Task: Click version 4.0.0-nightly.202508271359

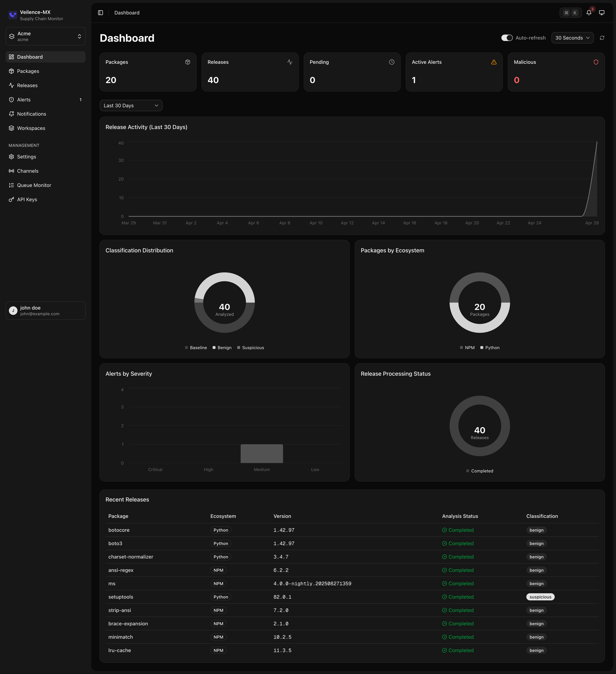Action: (x=312, y=584)
